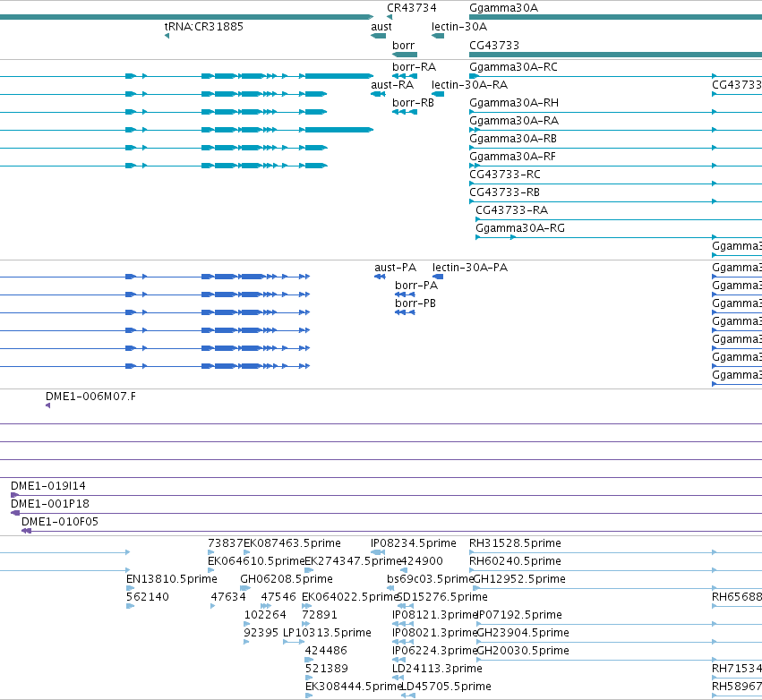The width and height of the screenshot is (762, 700).
Task: Click the lectin-30A gene label
Action: (x=459, y=27)
